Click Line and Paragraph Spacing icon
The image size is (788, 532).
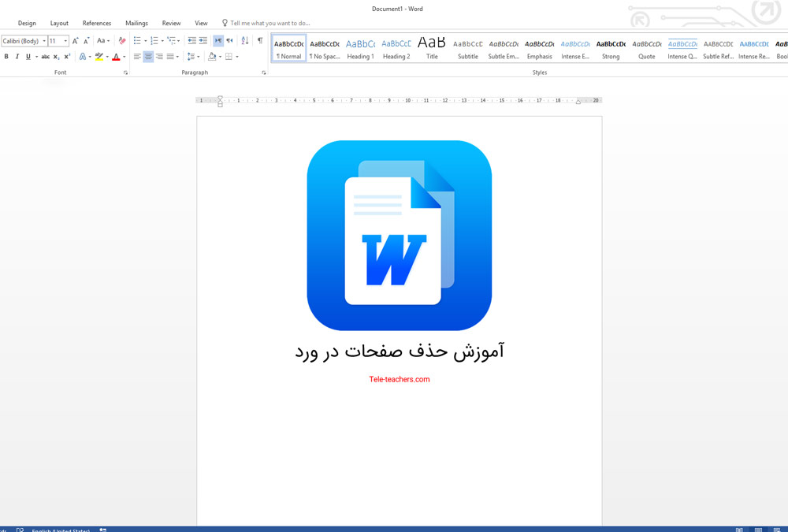(191, 57)
